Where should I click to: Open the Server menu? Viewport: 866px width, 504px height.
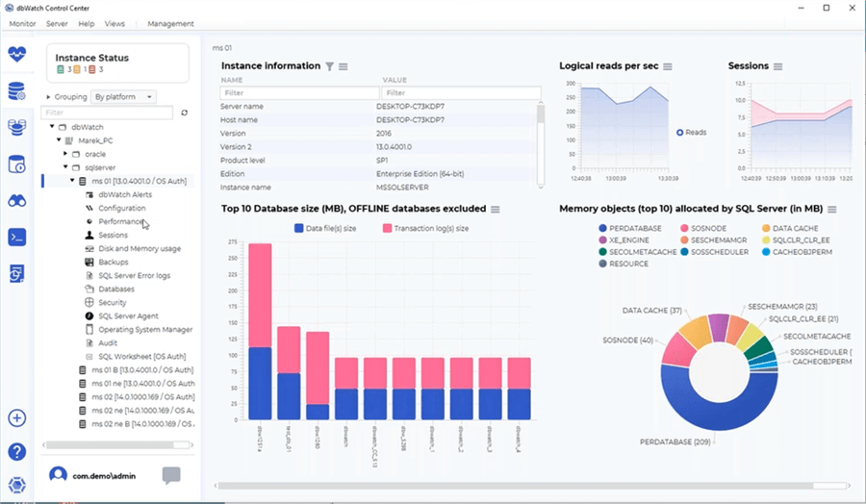[57, 24]
